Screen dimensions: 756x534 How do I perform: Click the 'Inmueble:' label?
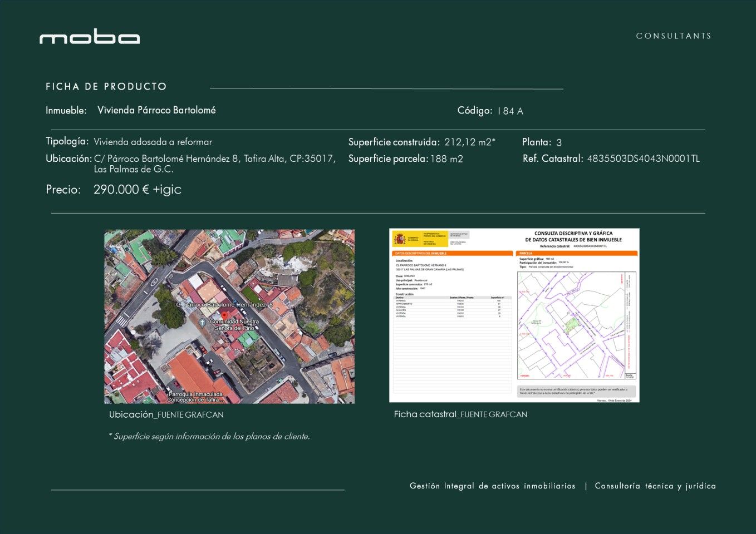tap(66, 111)
